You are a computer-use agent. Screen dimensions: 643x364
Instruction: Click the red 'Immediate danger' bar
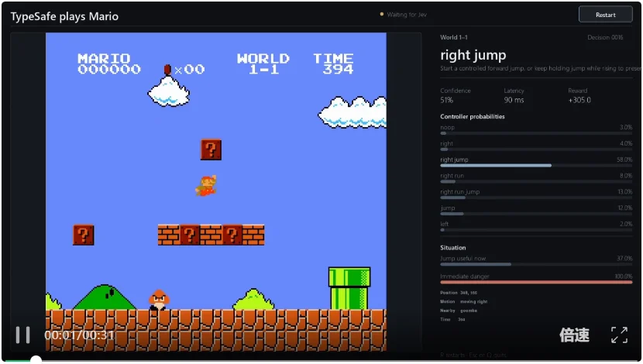tap(536, 283)
